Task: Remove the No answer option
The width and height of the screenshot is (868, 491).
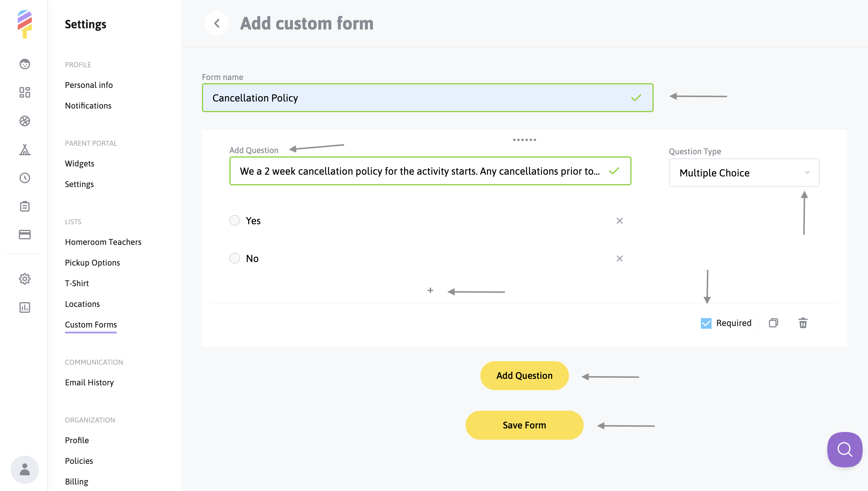Action: tap(619, 258)
